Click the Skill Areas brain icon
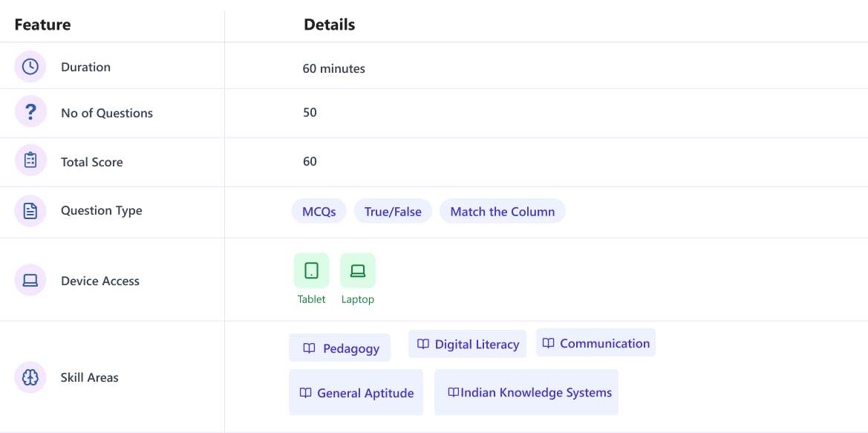The image size is (868, 433). (30, 377)
